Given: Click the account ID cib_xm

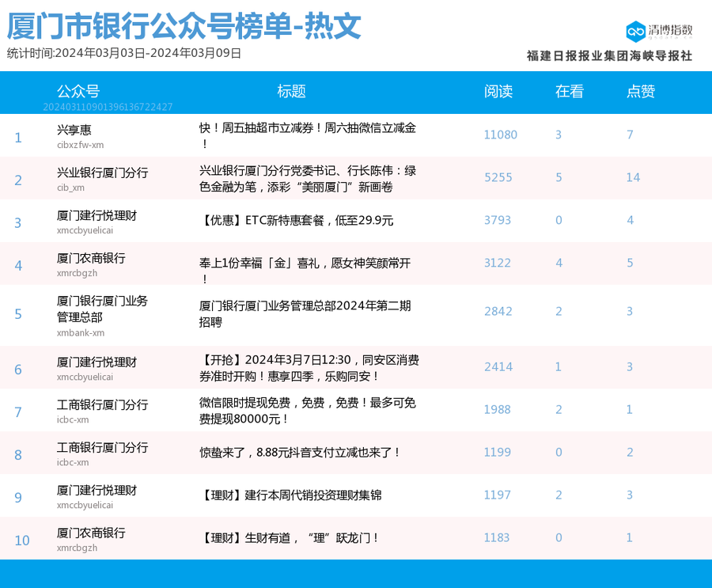Looking at the screenshot, I should tap(70, 188).
